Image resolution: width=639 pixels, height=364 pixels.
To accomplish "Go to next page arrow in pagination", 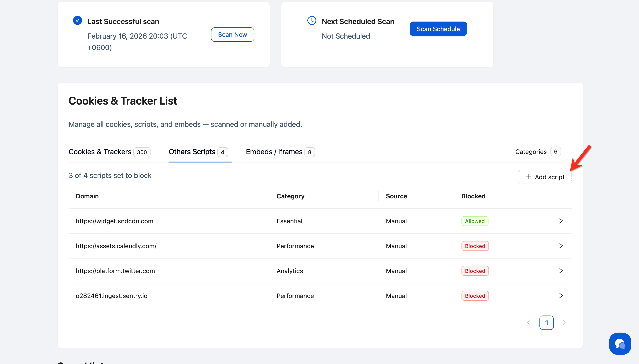I will point(564,322).
